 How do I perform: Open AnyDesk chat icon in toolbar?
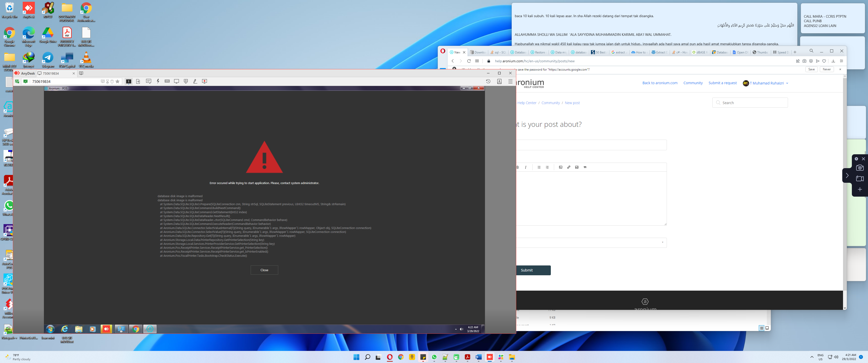click(x=148, y=81)
